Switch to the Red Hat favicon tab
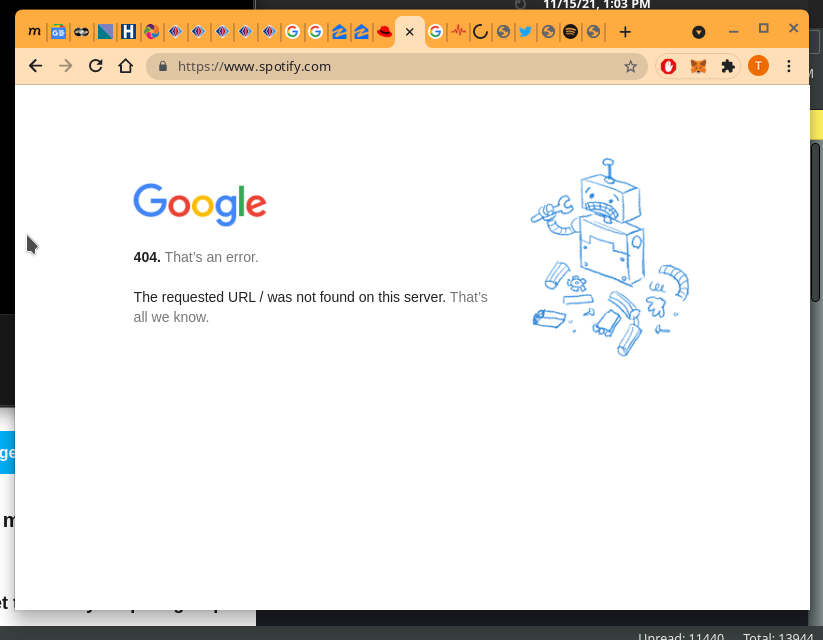 (385, 32)
